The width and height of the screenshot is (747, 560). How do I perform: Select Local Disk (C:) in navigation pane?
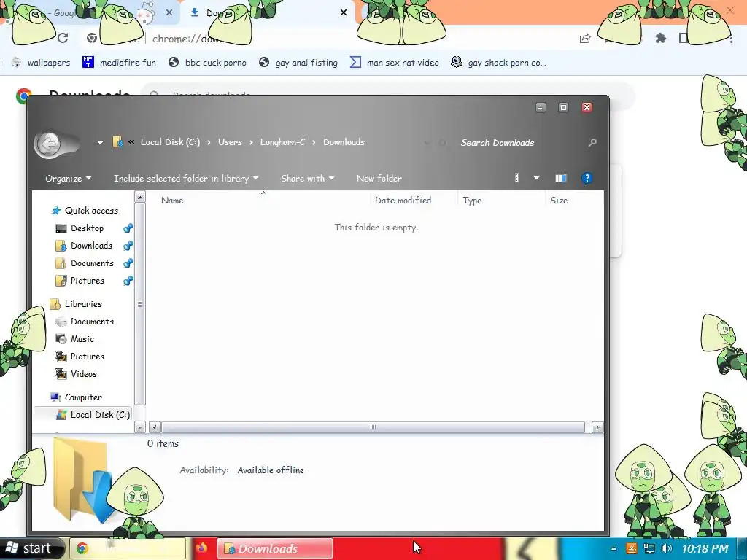(93, 415)
